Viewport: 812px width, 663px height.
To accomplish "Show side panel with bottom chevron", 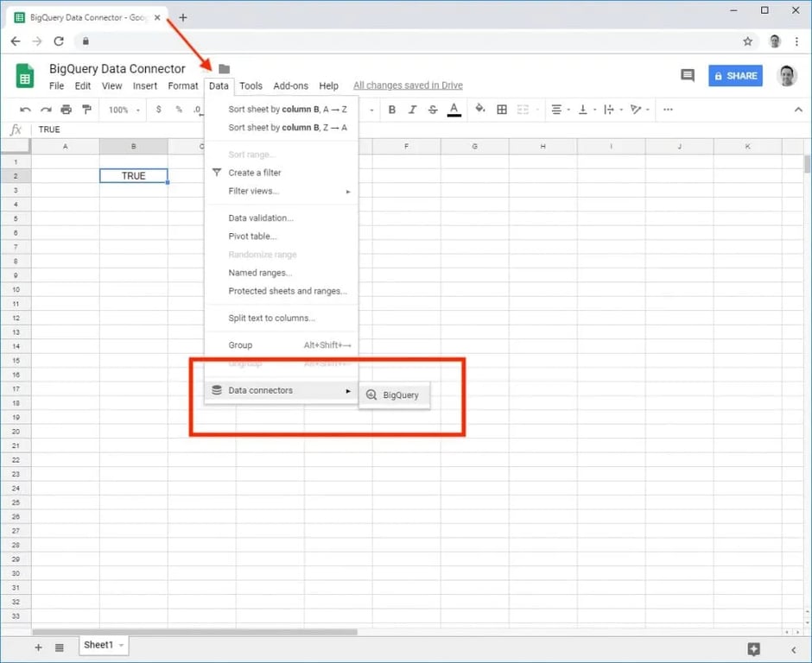I will (x=793, y=649).
